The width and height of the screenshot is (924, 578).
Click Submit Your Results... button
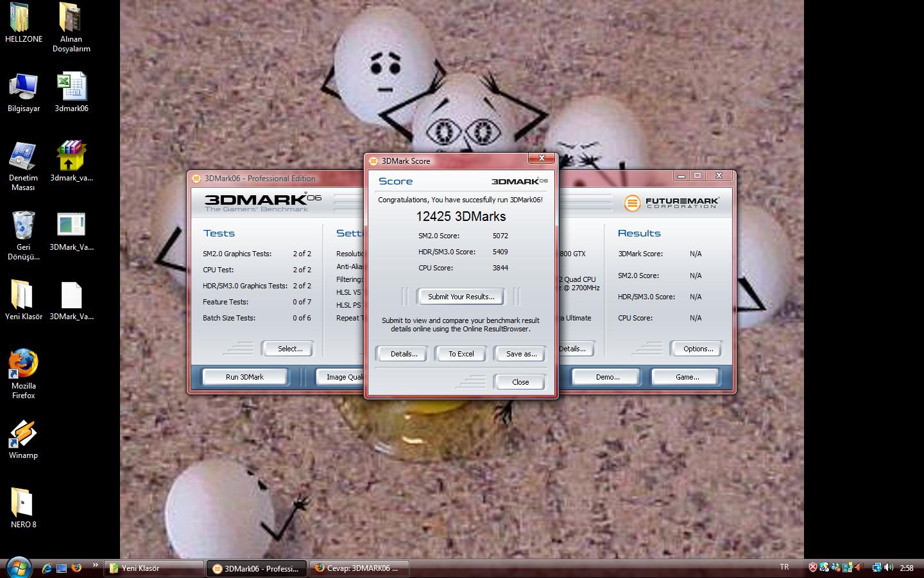461,297
